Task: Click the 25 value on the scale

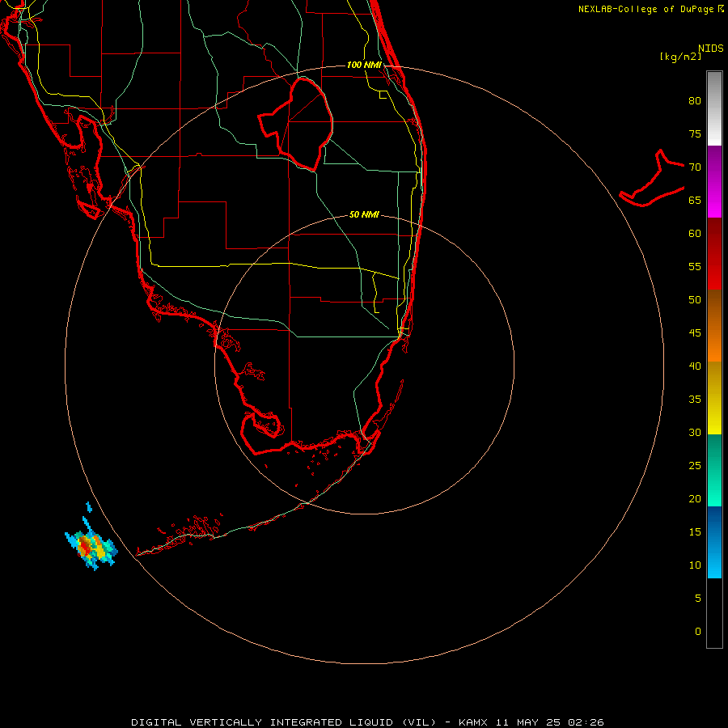Action: coord(695,466)
